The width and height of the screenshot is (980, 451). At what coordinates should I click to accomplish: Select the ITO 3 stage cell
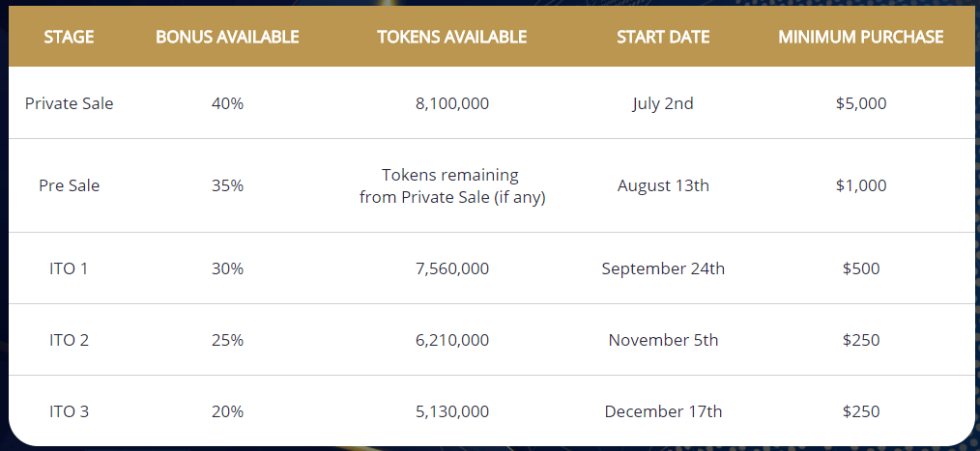[69, 411]
